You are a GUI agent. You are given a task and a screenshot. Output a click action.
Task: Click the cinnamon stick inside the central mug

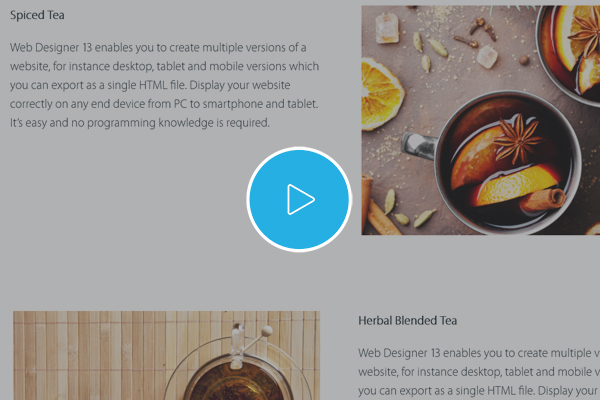pos(543,199)
